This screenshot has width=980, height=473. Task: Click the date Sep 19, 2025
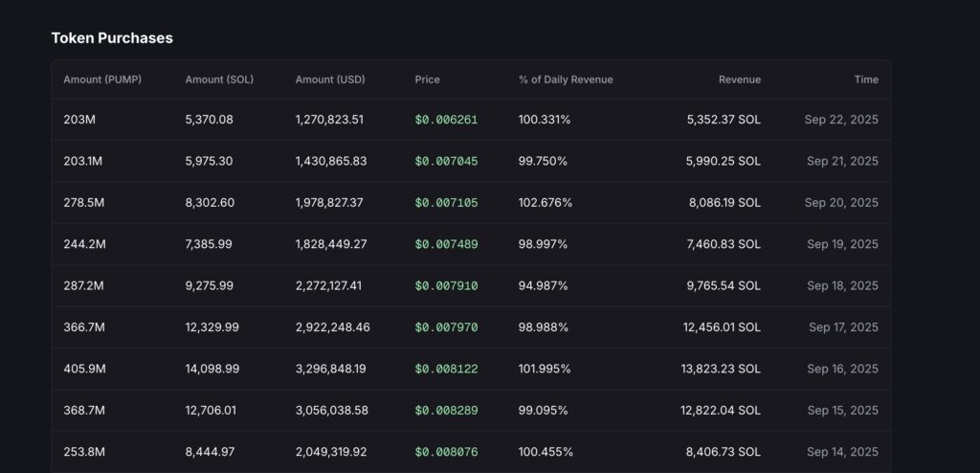coord(842,244)
